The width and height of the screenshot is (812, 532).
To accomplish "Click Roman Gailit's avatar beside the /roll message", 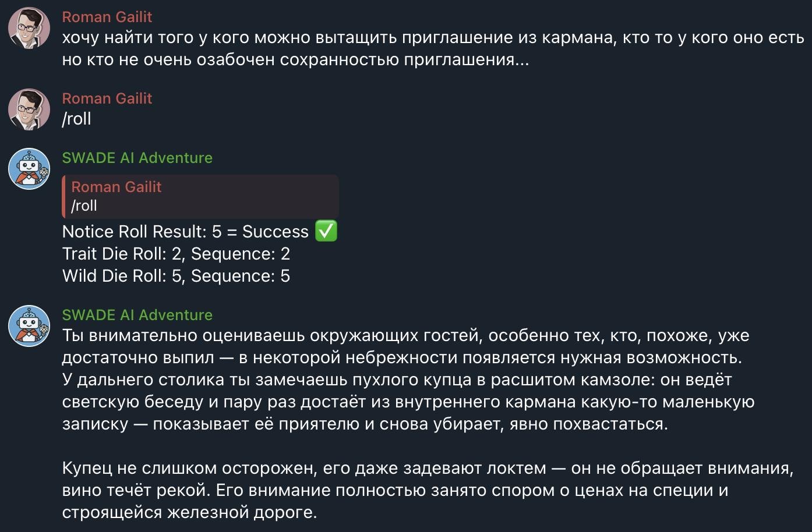I will pos(29,109).
